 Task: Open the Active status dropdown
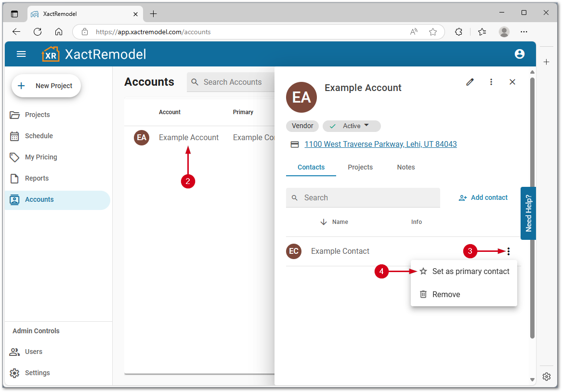352,126
